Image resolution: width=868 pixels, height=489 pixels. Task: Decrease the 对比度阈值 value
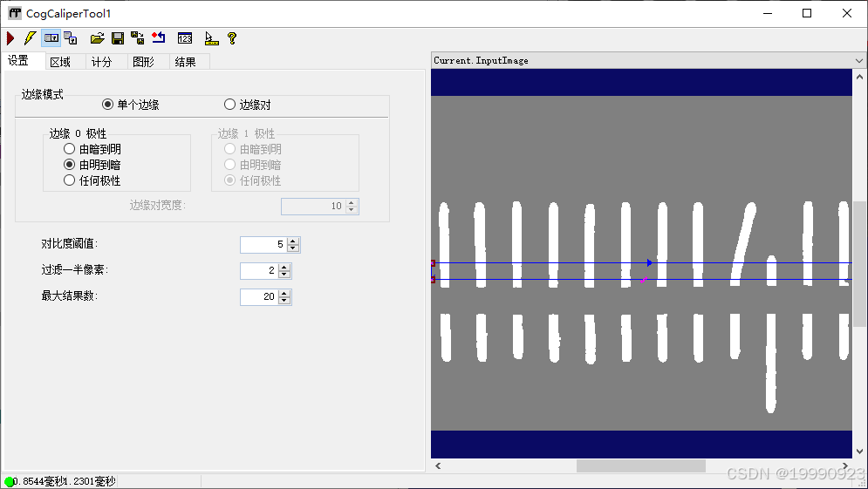click(x=293, y=248)
